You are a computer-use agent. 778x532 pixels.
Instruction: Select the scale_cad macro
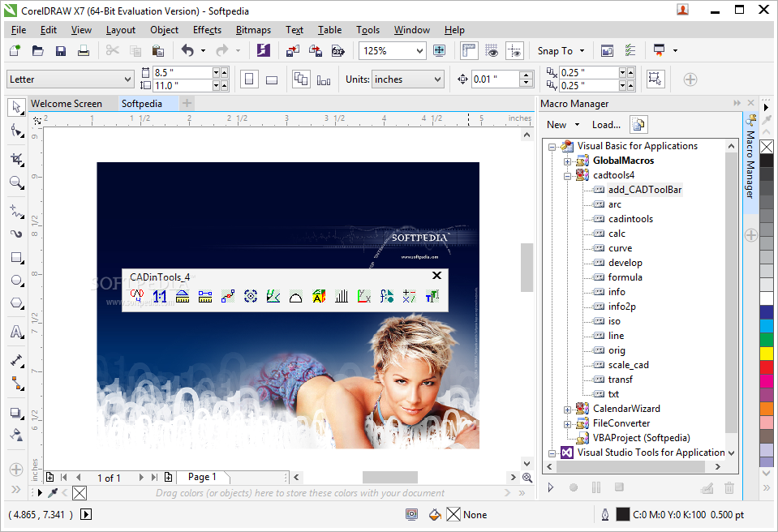[628, 365]
